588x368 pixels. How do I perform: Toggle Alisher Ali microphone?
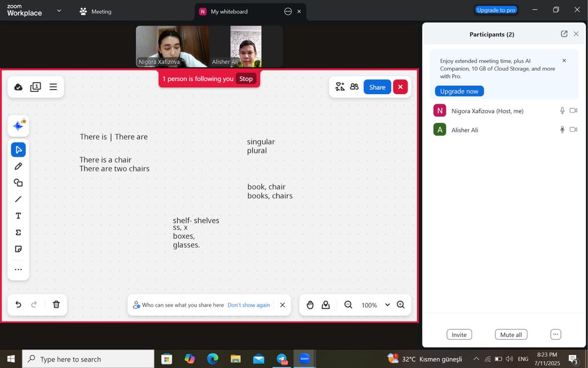[562, 130]
